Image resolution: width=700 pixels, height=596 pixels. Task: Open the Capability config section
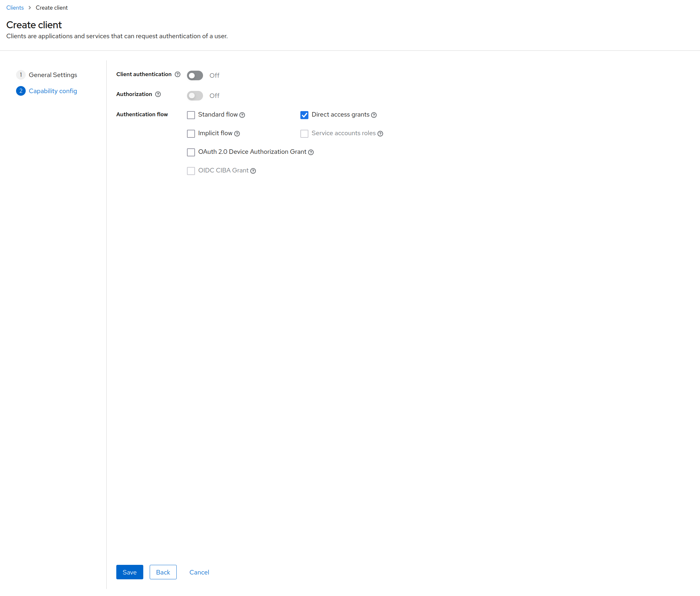(x=53, y=91)
